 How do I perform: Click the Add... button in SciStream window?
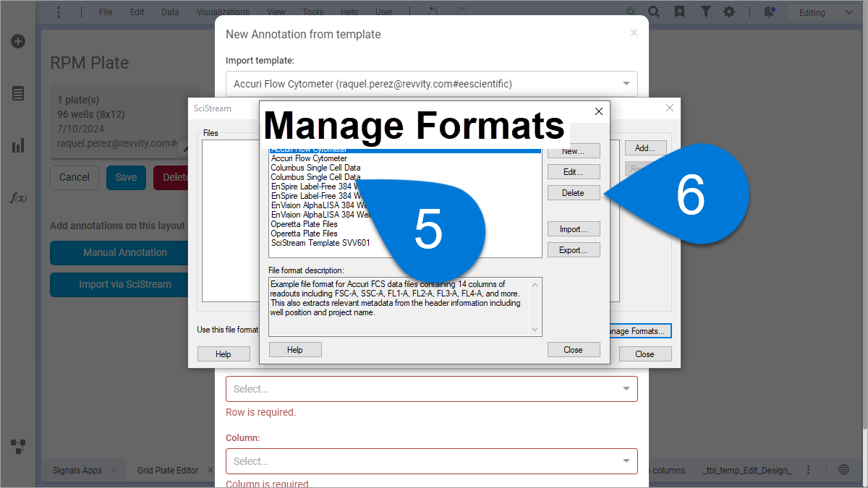[x=645, y=147]
